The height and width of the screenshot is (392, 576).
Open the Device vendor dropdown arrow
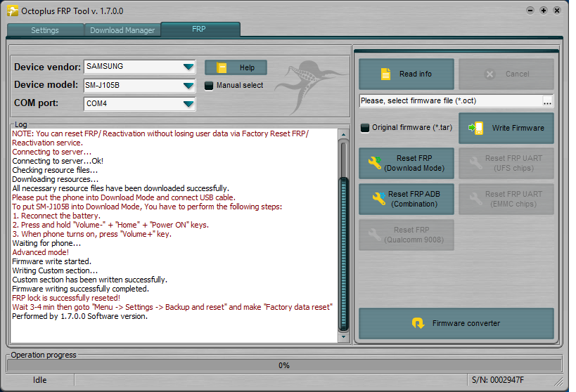pyautogui.click(x=188, y=67)
